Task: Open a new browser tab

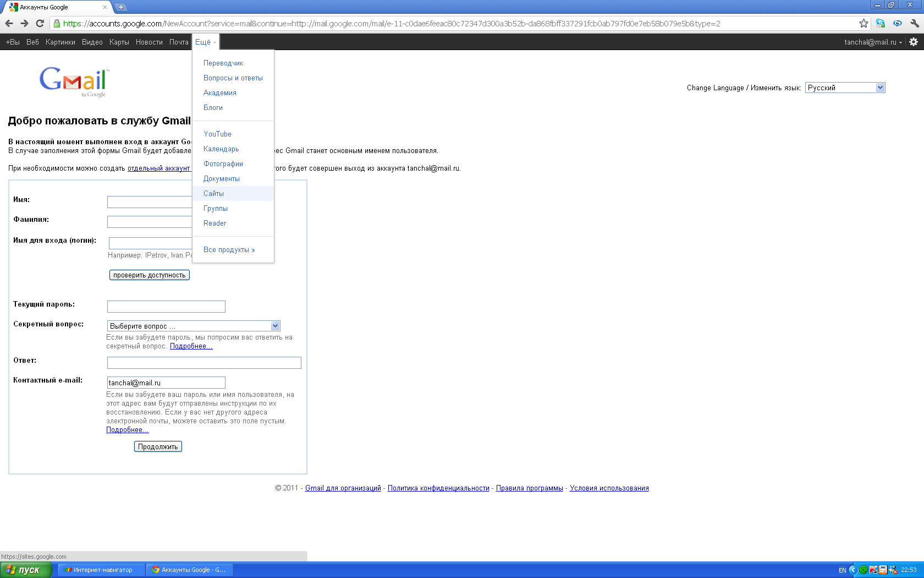Action: click(121, 7)
